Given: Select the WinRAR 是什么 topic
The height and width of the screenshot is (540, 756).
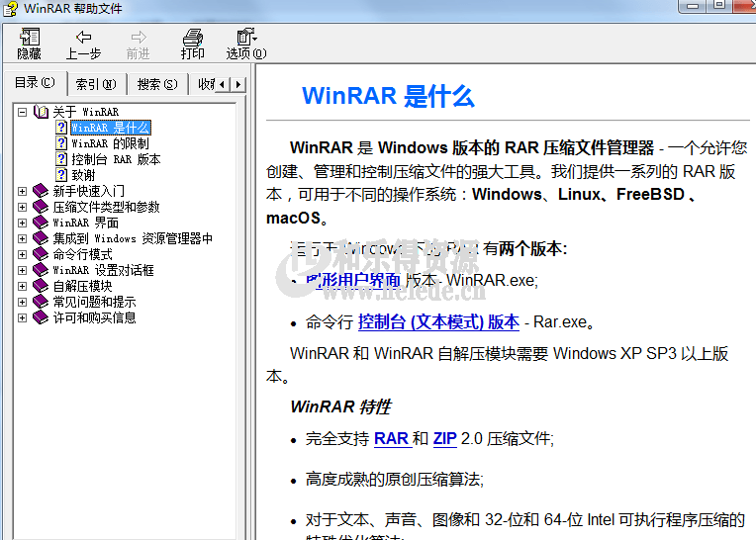Looking at the screenshot, I should tap(111, 128).
